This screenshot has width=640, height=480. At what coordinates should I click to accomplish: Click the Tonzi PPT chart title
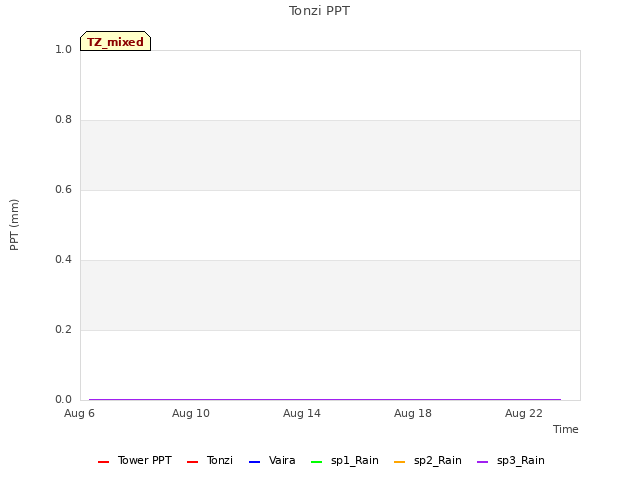[x=319, y=11]
